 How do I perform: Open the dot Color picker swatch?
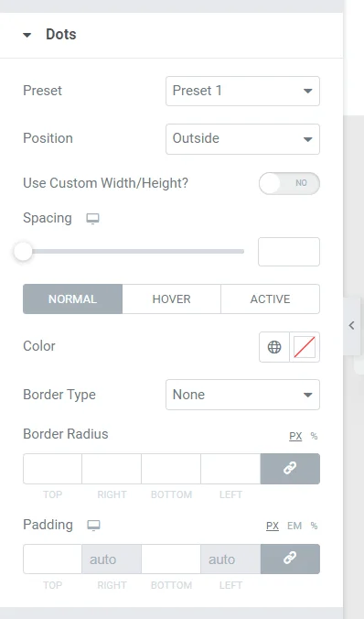click(305, 347)
